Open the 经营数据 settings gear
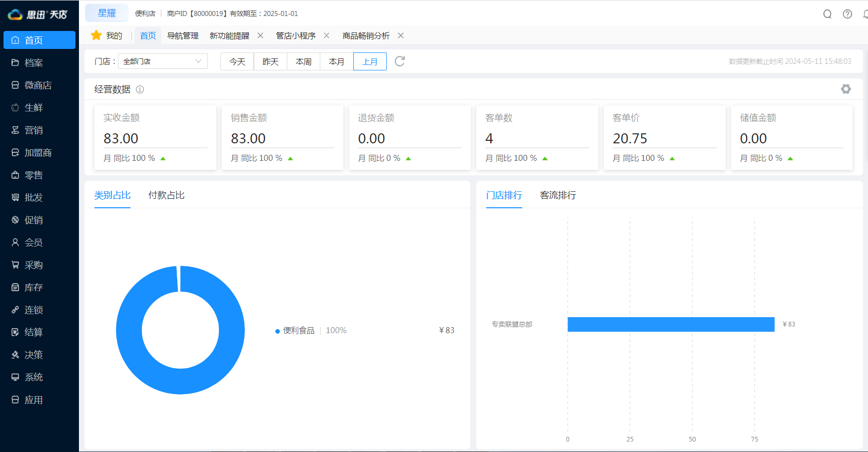Screen dimensions: 868x452 [846, 89]
